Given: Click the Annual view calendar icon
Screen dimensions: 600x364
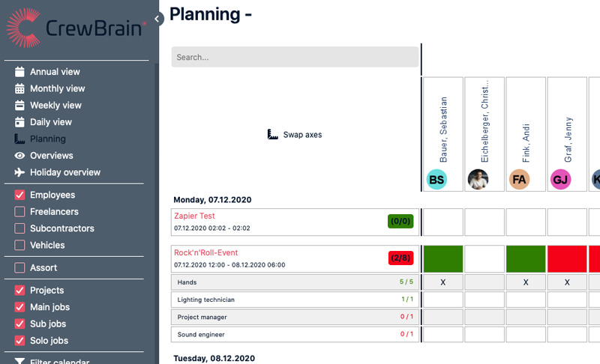Looking at the screenshot, I should point(20,72).
